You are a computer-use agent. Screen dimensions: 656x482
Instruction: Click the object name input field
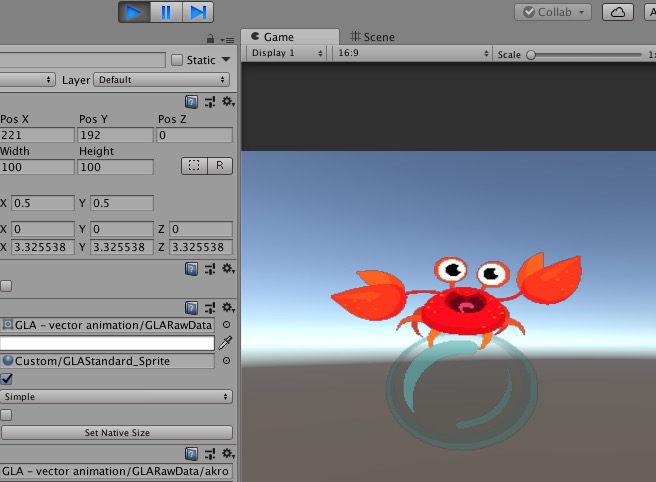click(x=82, y=60)
